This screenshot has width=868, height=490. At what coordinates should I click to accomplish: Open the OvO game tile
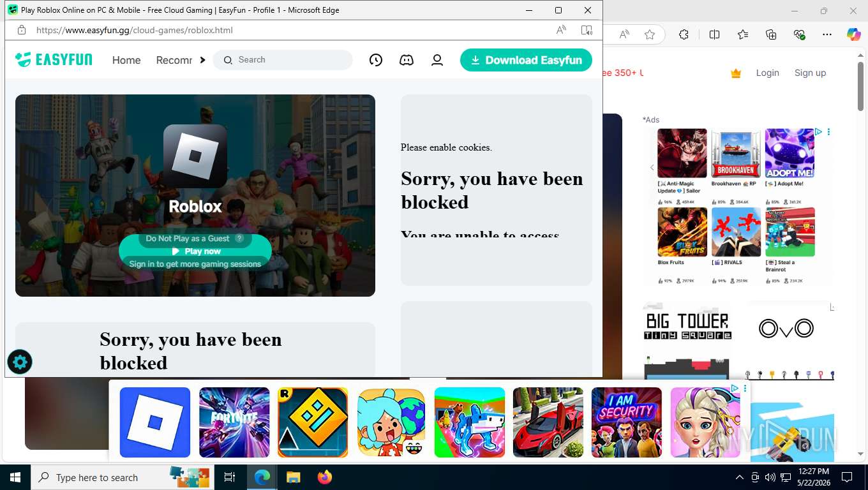pos(789,341)
